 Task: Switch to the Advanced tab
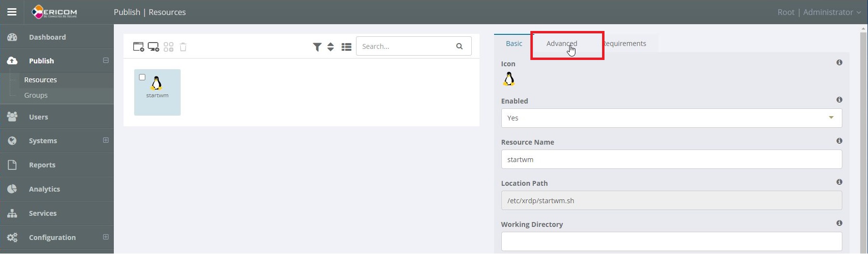coord(561,44)
